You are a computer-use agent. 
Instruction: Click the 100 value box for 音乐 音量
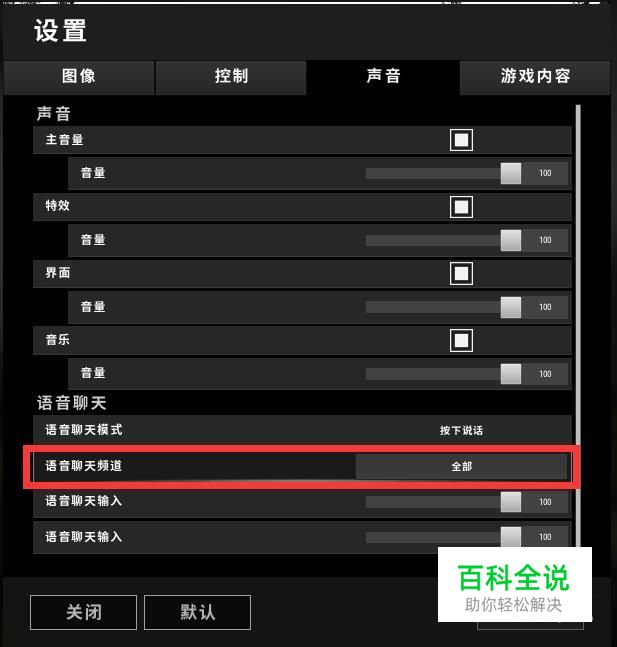coord(545,374)
